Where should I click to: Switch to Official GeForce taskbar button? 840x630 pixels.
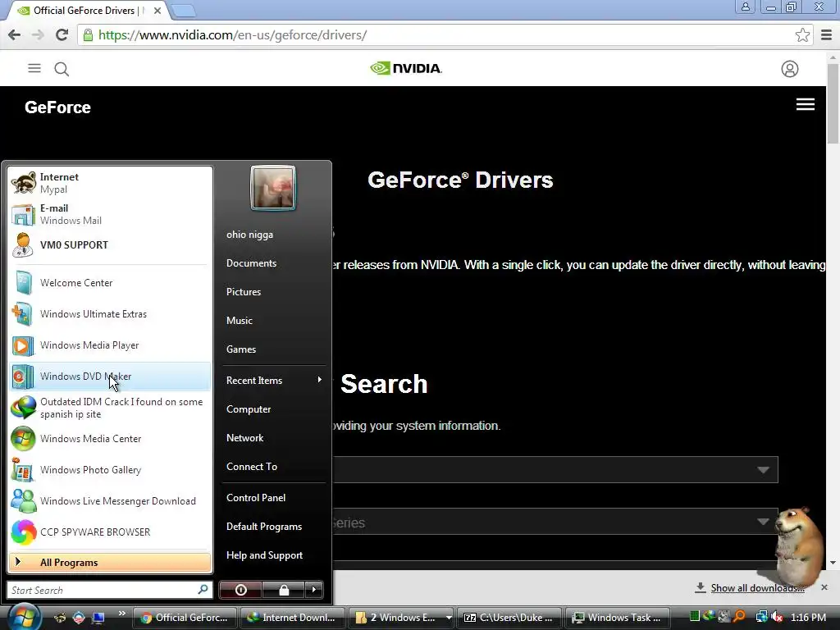pyautogui.click(x=185, y=618)
